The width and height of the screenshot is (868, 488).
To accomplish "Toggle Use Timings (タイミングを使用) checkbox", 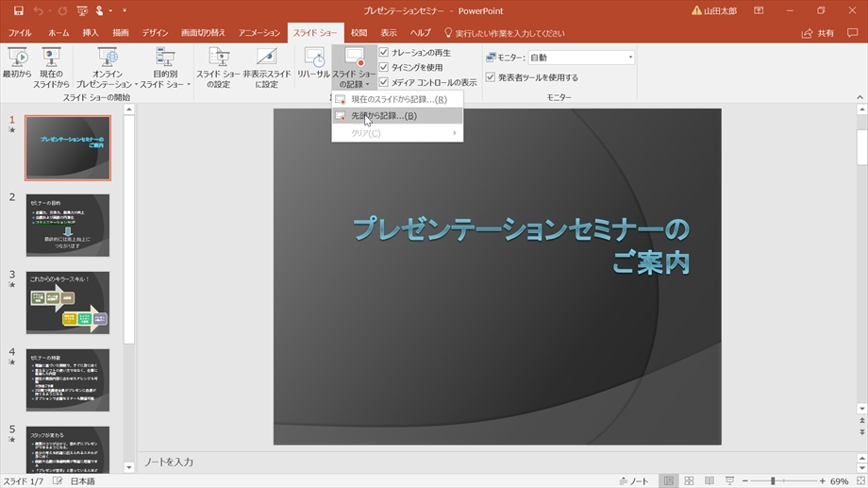I will 384,67.
